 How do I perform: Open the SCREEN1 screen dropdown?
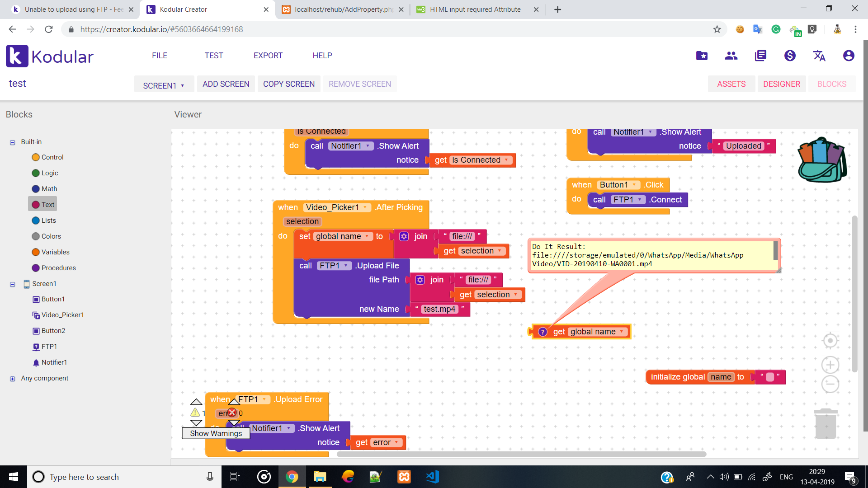[x=164, y=85]
